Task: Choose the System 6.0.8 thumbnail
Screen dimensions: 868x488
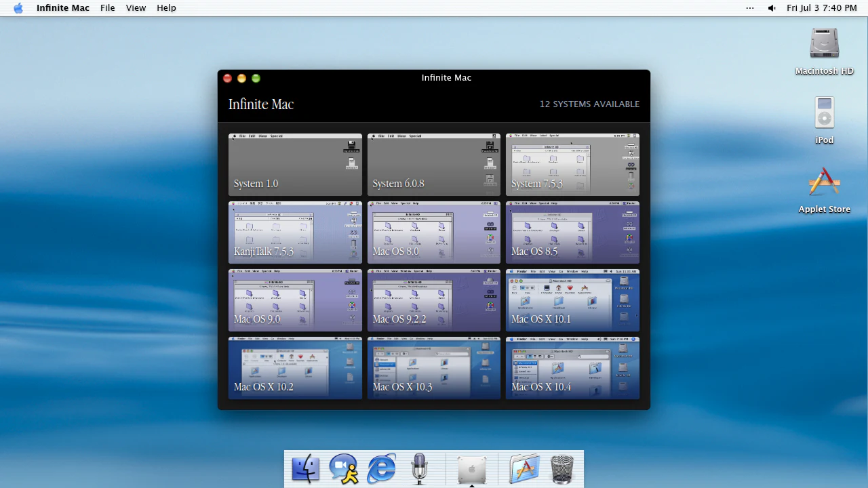Action: 434,165
